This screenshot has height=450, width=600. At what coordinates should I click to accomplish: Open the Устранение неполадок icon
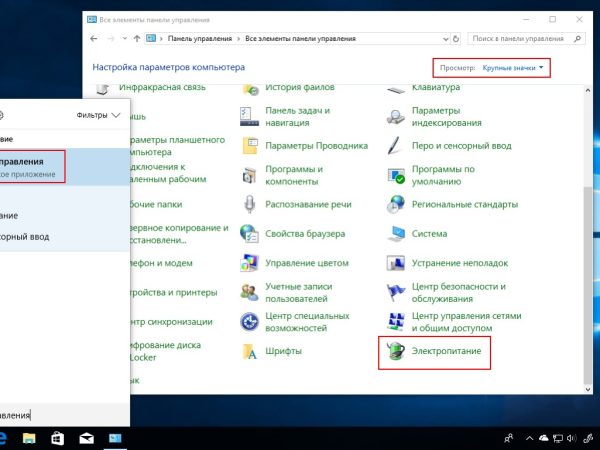coord(396,263)
